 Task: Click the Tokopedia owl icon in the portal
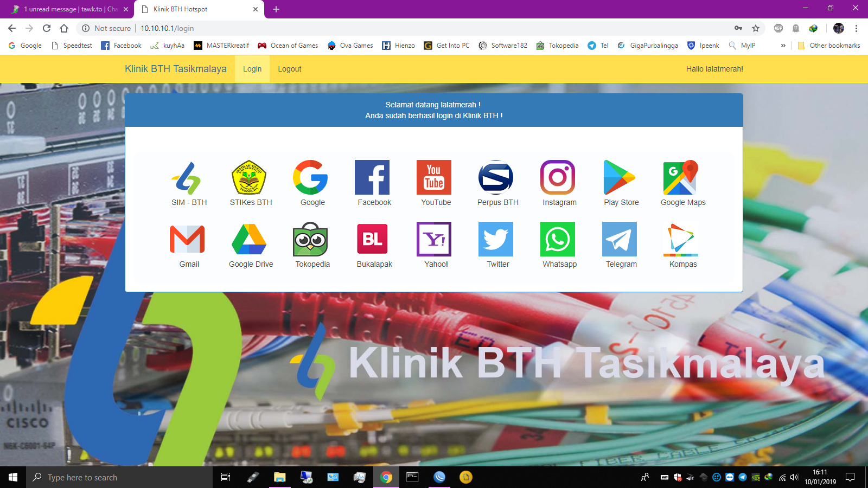[310, 239]
